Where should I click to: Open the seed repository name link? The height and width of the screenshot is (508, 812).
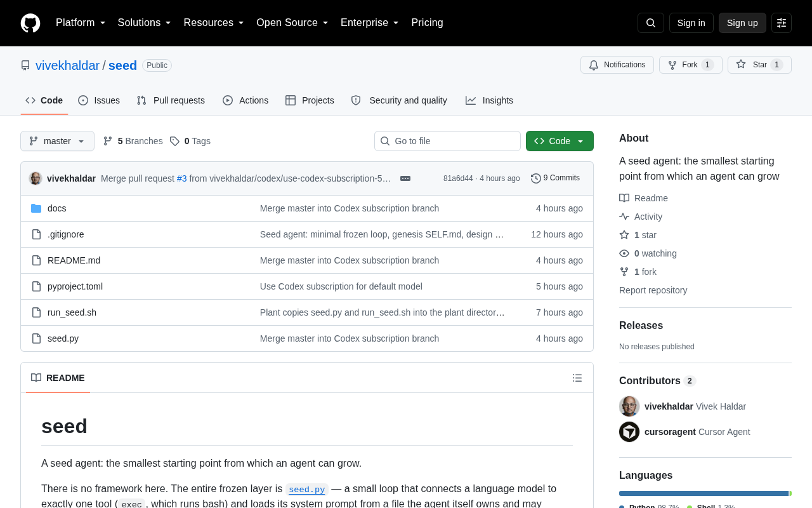pyautogui.click(x=122, y=65)
